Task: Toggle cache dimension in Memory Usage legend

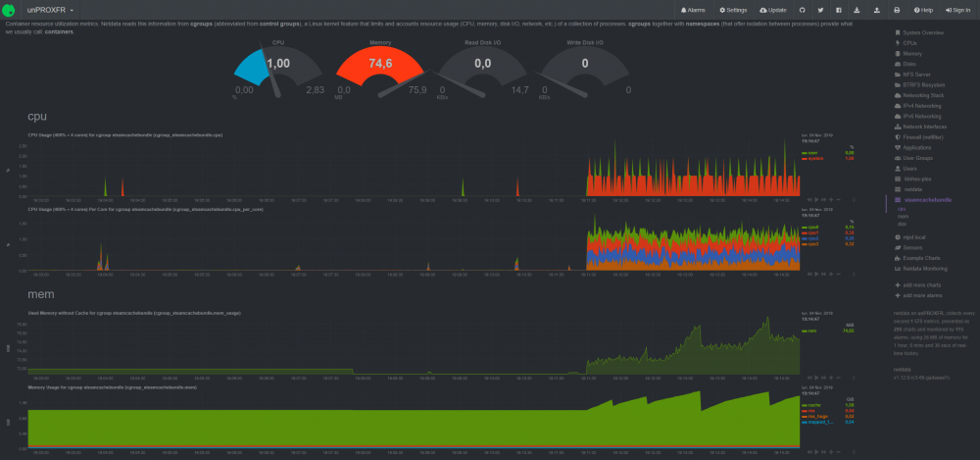Action: (810, 405)
